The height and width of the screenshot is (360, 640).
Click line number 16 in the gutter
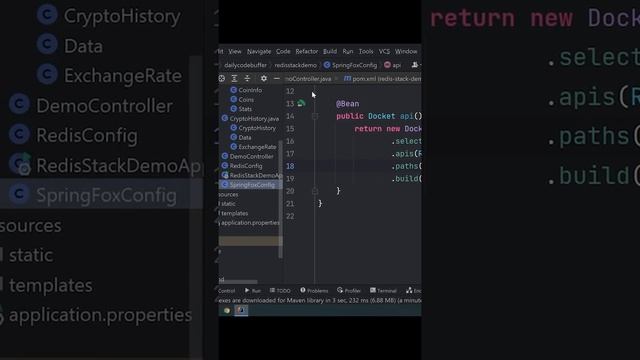290,141
